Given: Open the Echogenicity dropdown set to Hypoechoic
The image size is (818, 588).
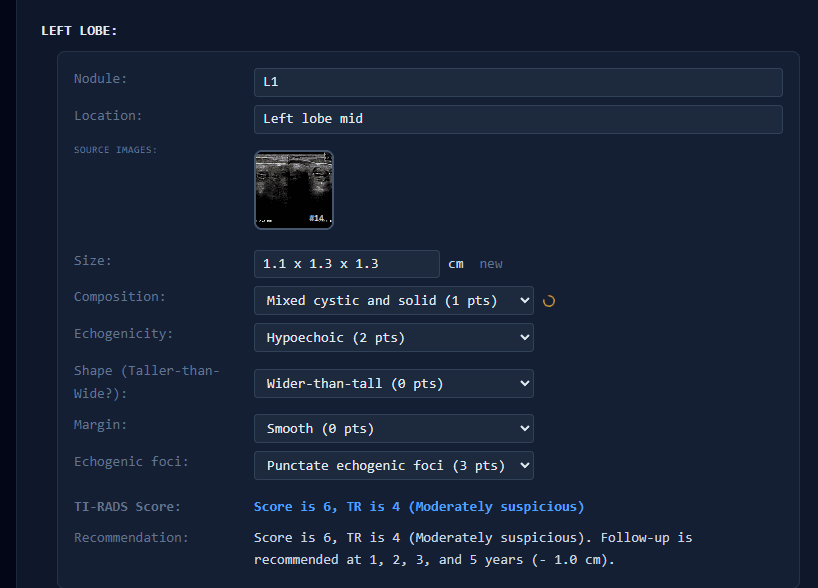Looking at the screenshot, I should pos(393,338).
